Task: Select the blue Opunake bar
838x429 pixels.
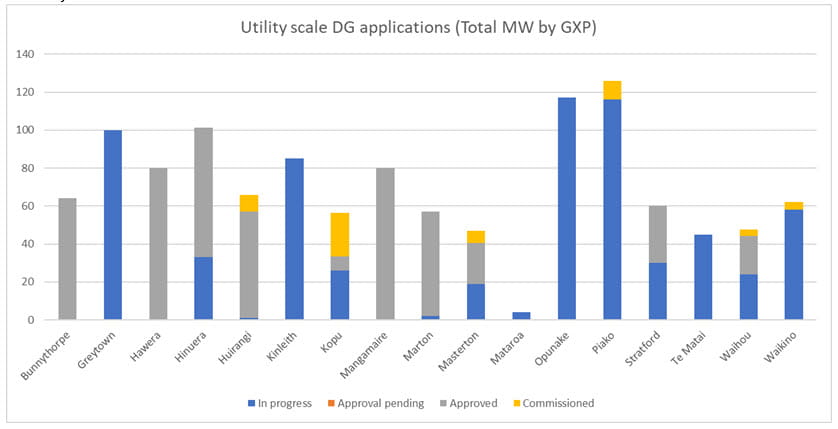Action: click(x=567, y=208)
